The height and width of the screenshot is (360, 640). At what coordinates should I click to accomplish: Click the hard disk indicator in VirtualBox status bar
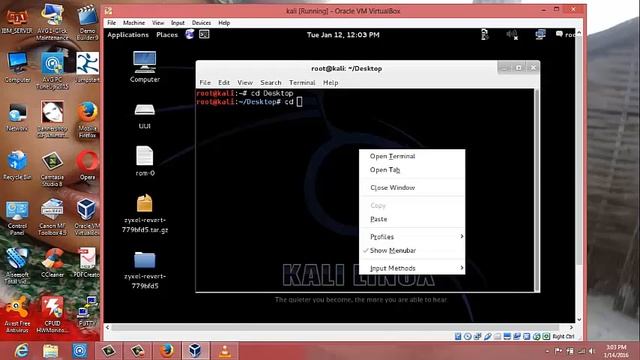pos(458,336)
